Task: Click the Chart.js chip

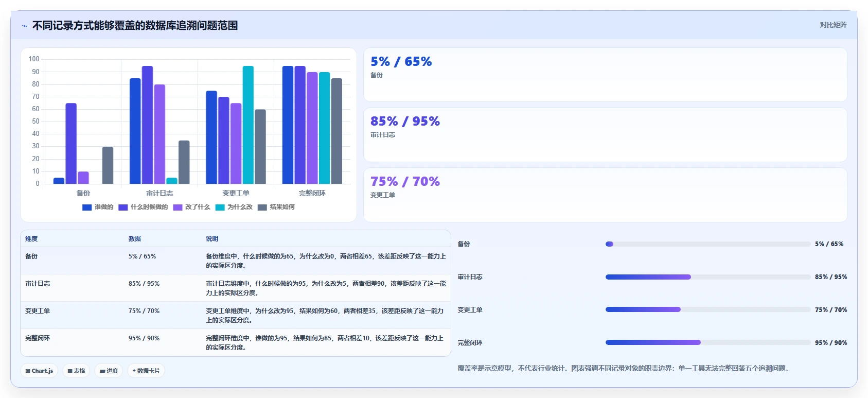Action: click(x=39, y=371)
